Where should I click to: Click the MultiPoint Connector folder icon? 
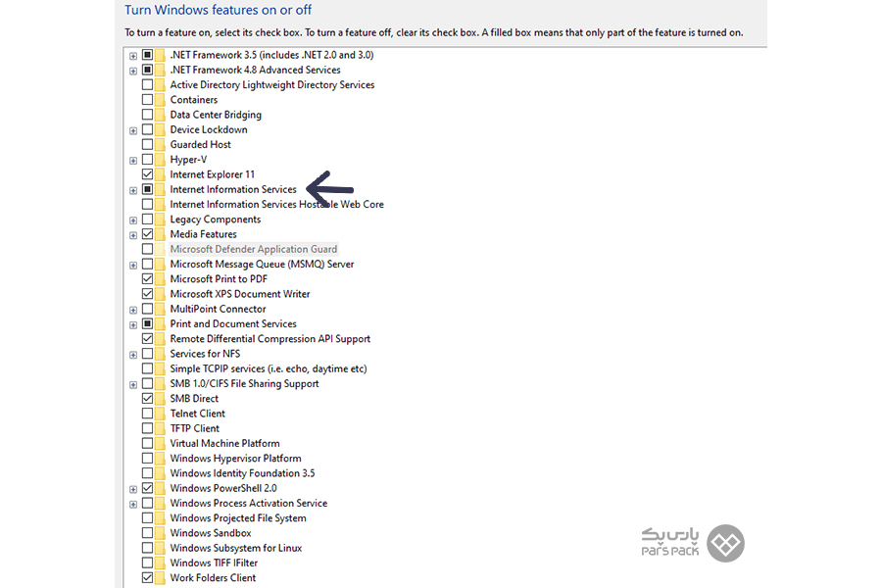[x=160, y=309]
